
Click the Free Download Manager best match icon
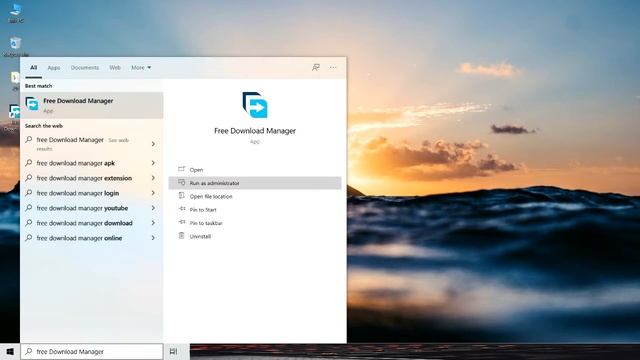(x=32, y=104)
